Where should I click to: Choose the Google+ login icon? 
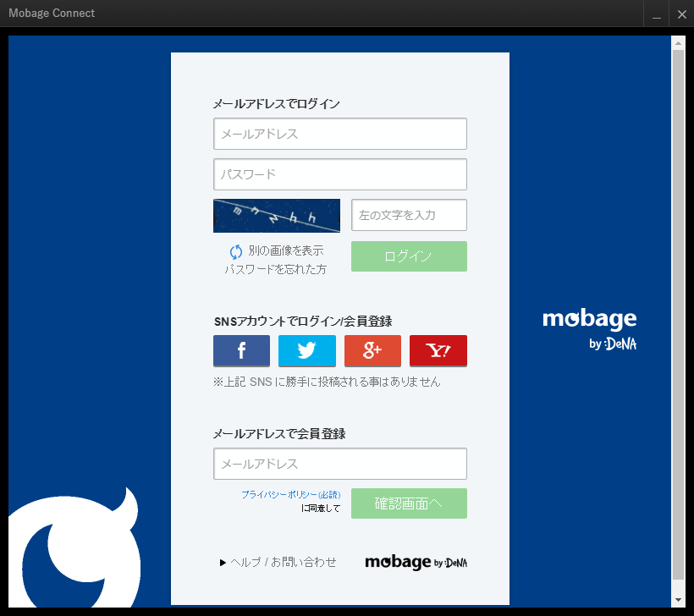click(x=372, y=350)
